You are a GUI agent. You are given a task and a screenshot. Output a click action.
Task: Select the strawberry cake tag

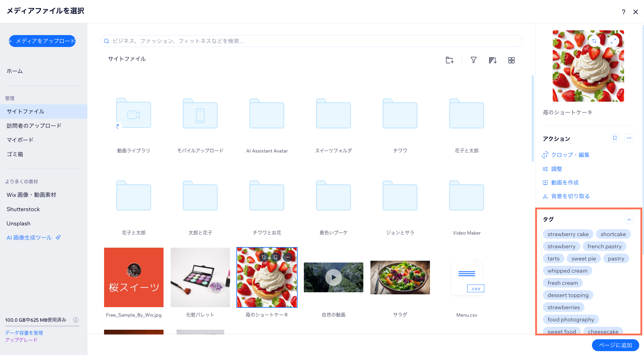tap(568, 234)
